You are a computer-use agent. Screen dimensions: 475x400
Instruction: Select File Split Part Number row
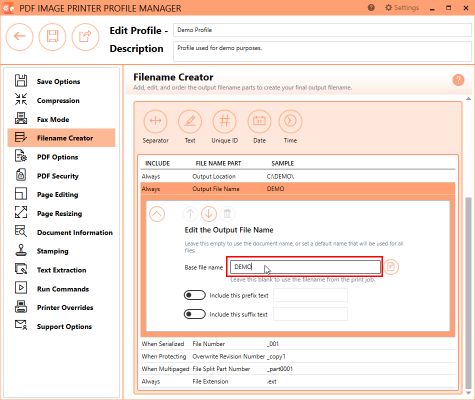click(298, 369)
